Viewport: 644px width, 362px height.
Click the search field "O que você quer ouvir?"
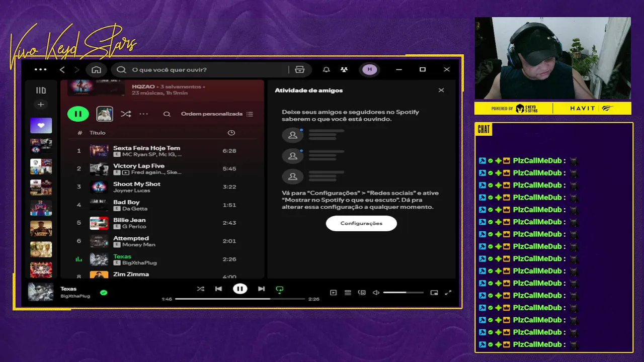point(209,69)
